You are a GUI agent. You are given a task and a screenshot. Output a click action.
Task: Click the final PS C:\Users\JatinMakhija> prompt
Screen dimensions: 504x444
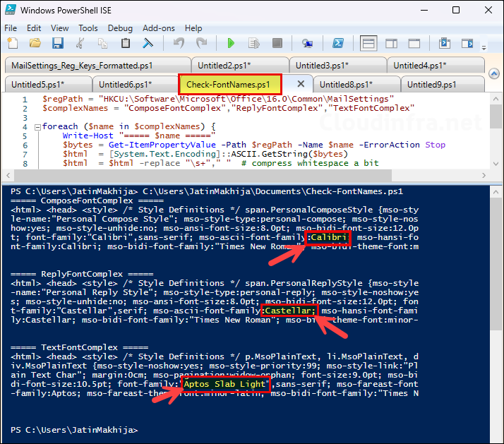(74, 430)
